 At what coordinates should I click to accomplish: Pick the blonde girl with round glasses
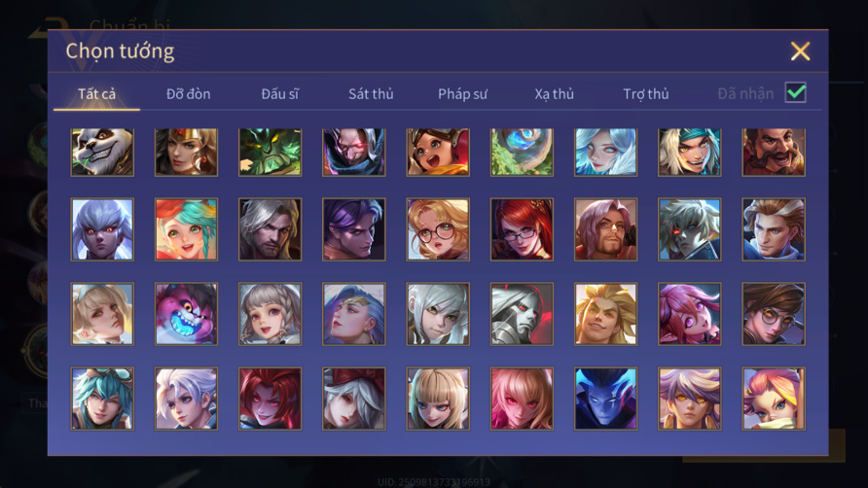click(x=438, y=229)
